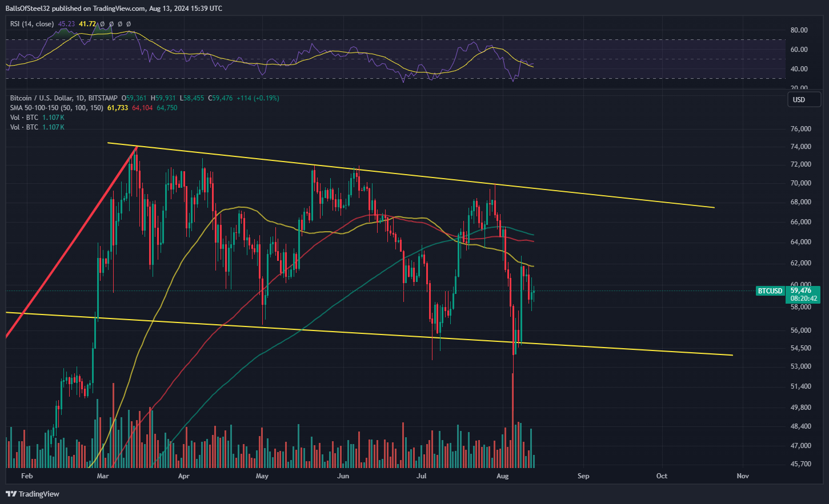The image size is (829, 504).
Task: Click the 60.00 label on RSI scale
Action: (x=799, y=50)
